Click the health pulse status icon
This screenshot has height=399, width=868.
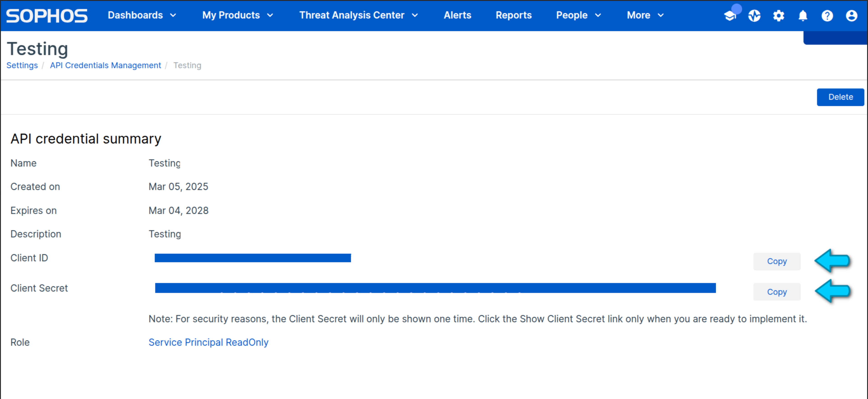(754, 16)
